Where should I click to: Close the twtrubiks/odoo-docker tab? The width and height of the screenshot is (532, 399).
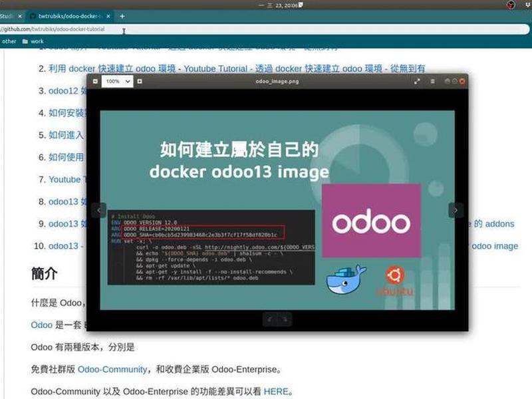108,16
